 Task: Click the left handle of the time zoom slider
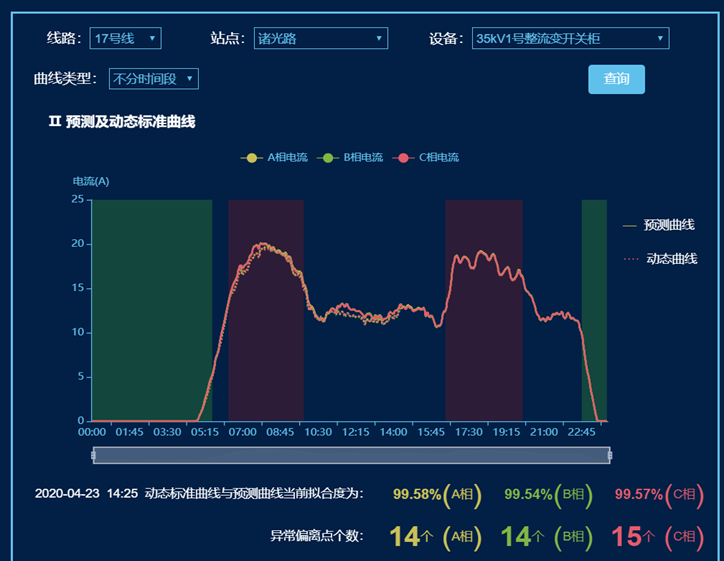93,456
